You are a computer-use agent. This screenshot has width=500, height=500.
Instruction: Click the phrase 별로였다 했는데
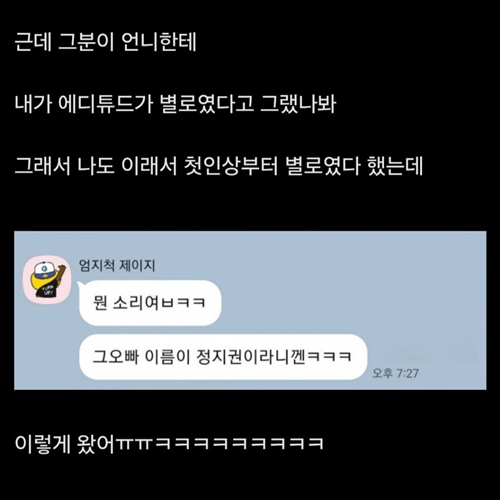(355, 166)
